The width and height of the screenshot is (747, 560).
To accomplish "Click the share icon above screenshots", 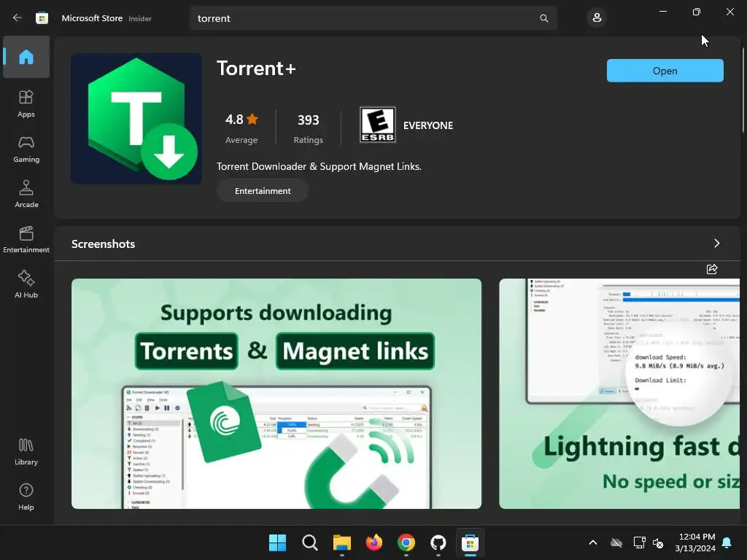I will tap(712, 269).
